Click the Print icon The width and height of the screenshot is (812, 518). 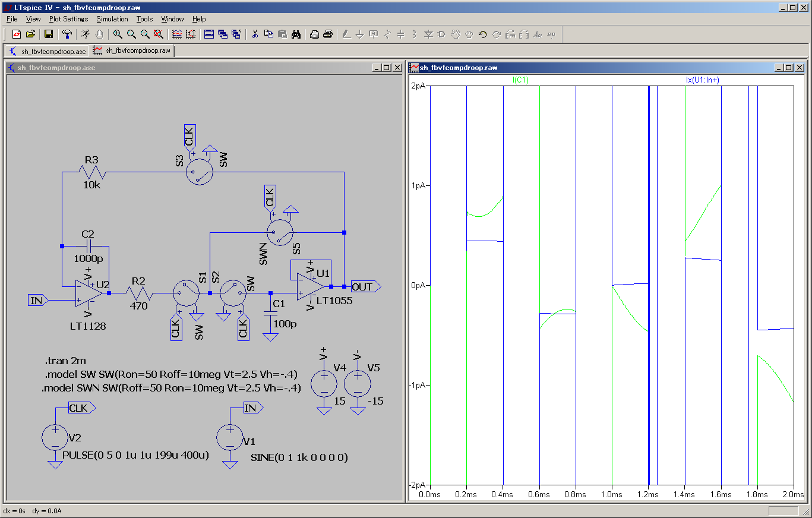point(328,34)
